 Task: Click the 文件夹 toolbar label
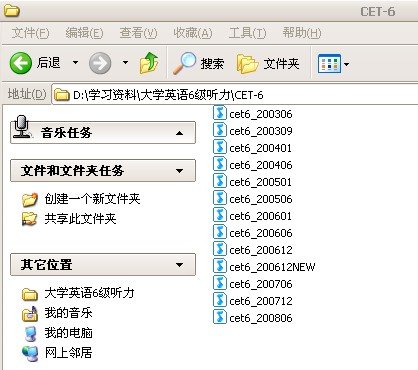coord(281,63)
